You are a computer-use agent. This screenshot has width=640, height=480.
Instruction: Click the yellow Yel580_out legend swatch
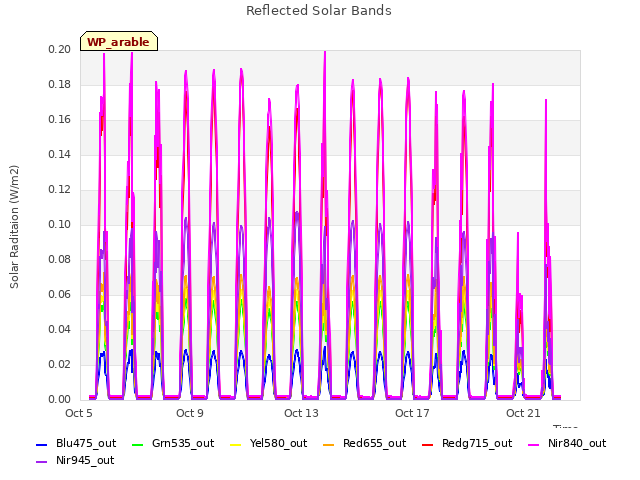[x=236, y=444]
